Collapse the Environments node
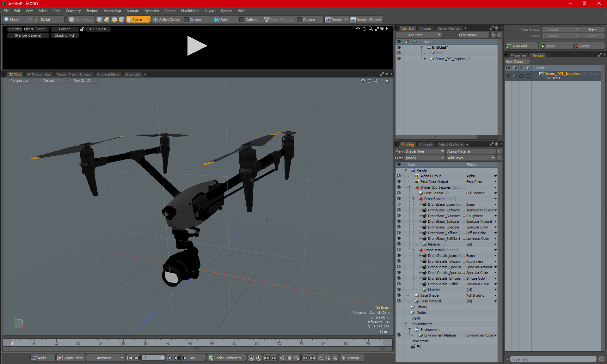The width and height of the screenshot is (607, 364). [406, 324]
